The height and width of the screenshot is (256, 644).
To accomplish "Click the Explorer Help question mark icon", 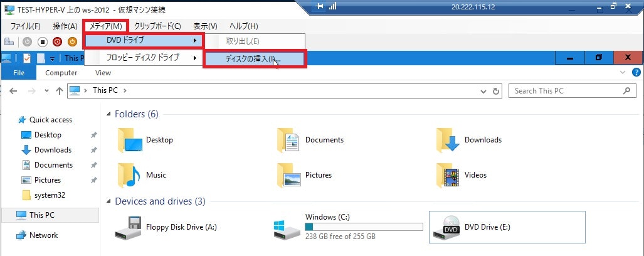I will (636, 72).
